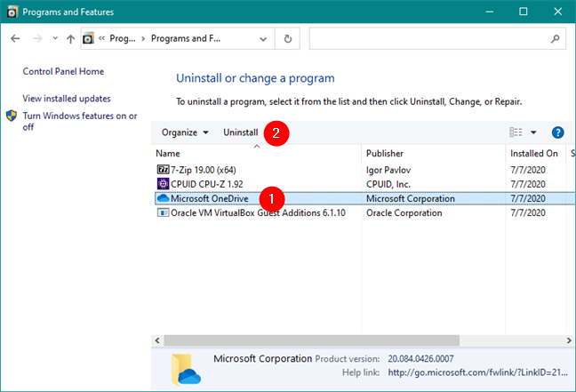The image size is (576, 392).
Task: Click Uninstall in the toolbar
Action: [241, 132]
